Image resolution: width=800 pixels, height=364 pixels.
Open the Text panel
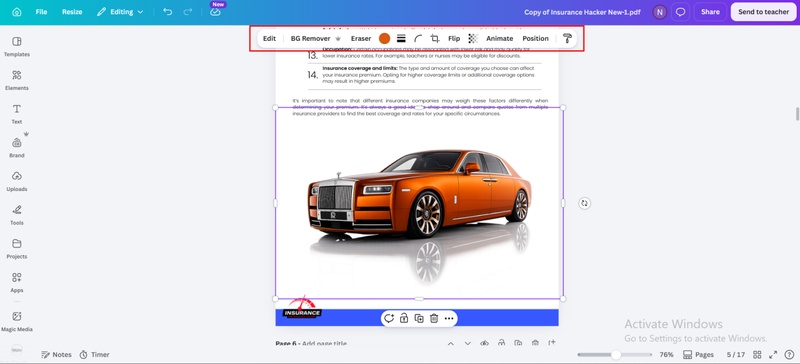pos(17,114)
